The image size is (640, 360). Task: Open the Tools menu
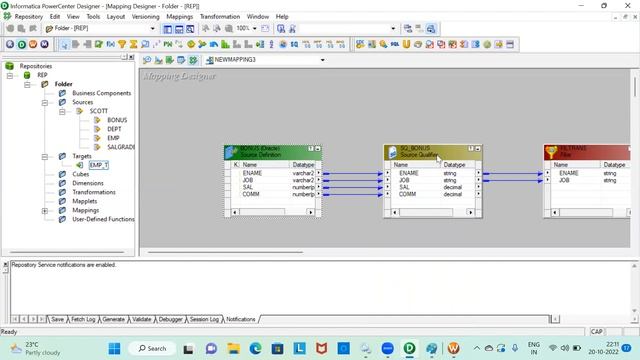[x=93, y=17]
